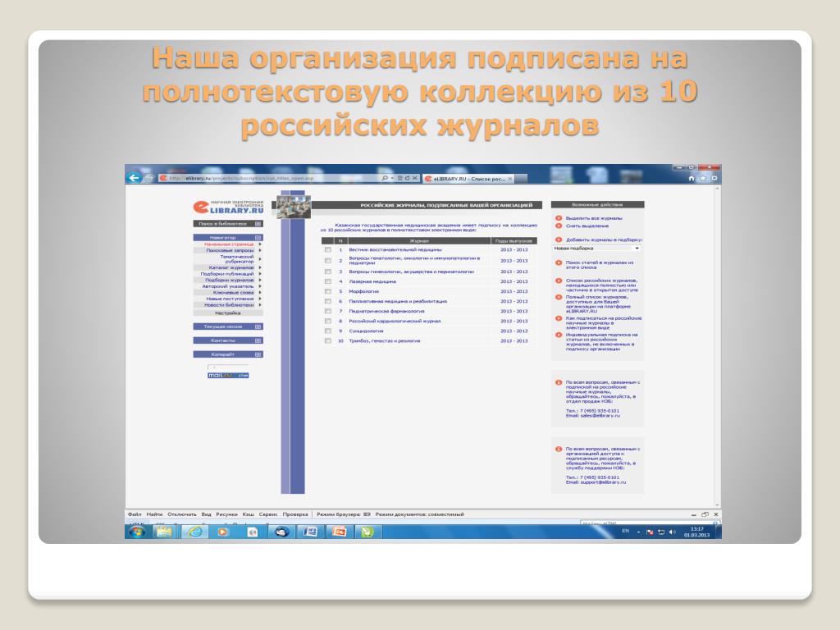This screenshot has height=630, width=840.
Task: Open Windows Explorer from the taskbar
Action: pos(164,532)
